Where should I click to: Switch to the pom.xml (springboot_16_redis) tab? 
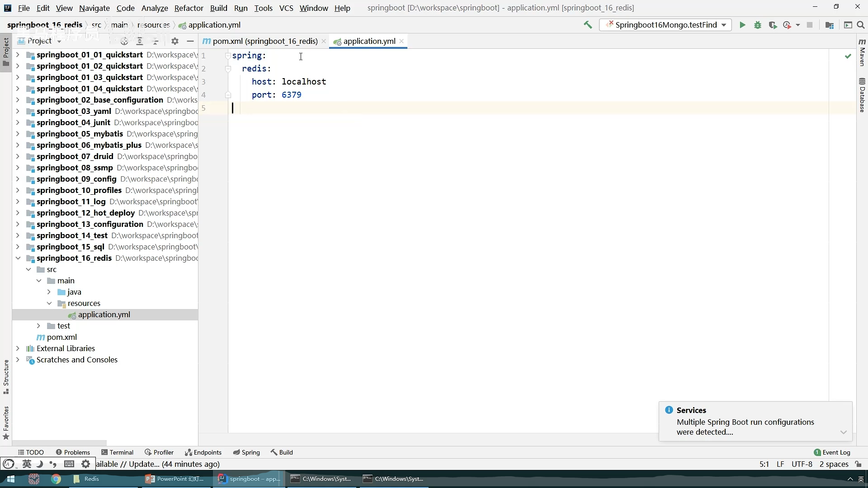265,41
